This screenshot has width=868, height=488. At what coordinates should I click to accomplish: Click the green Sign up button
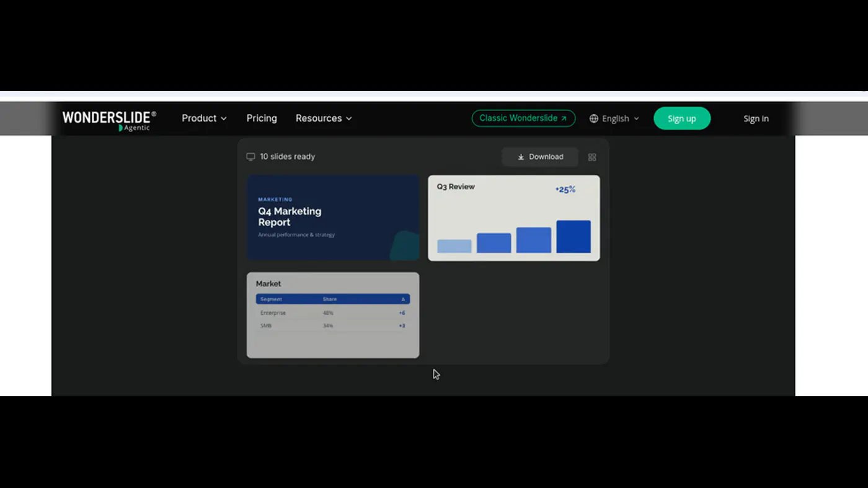pos(682,118)
